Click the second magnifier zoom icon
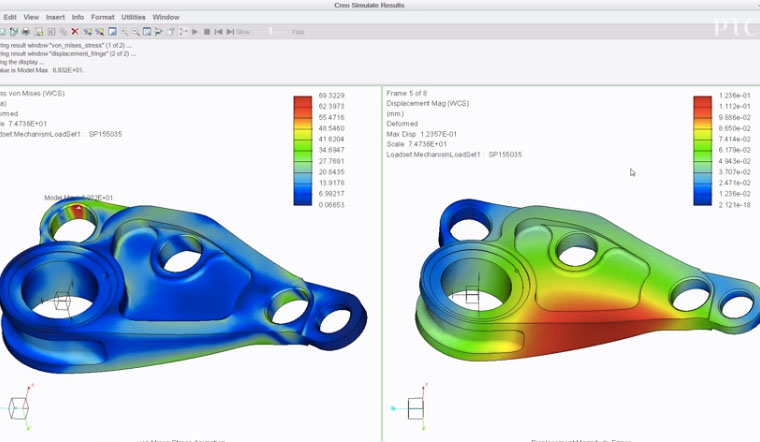This screenshot has width=760, height=442. (x=136, y=32)
